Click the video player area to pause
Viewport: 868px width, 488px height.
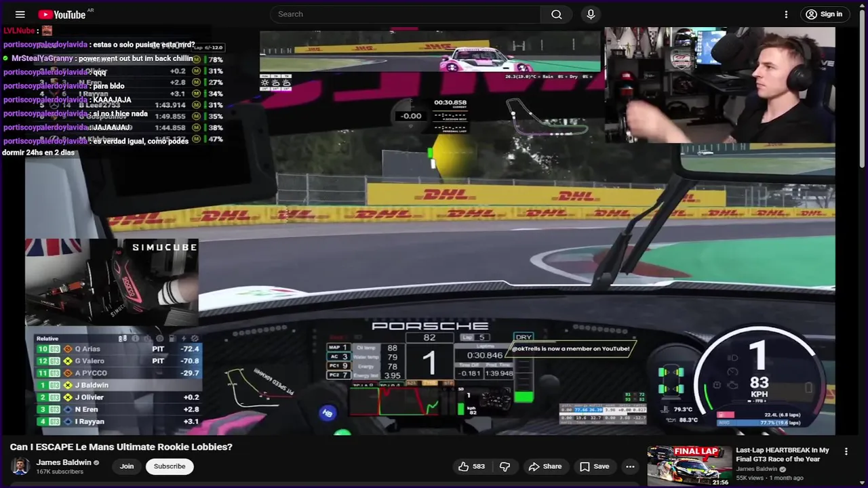point(430,230)
